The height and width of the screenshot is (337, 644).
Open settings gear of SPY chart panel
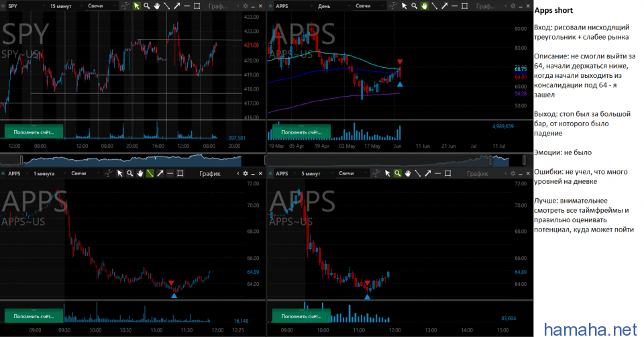(246, 6)
